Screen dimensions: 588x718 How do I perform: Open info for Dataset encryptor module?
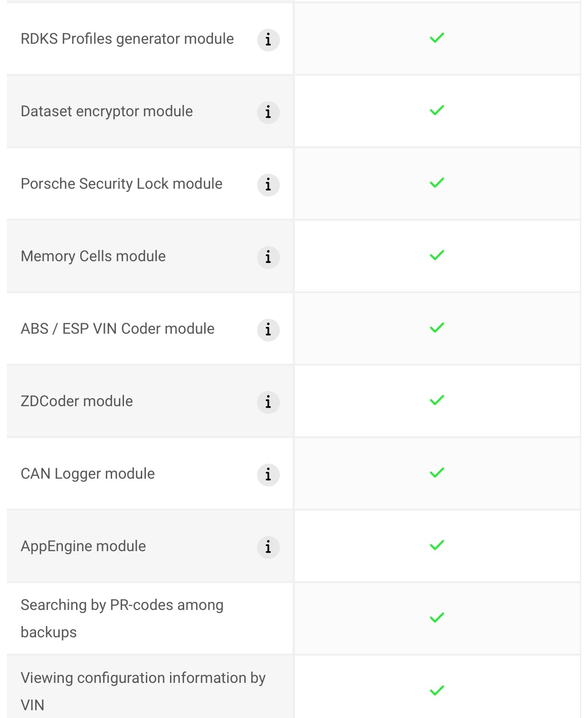pyautogui.click(x=268, y=112)
